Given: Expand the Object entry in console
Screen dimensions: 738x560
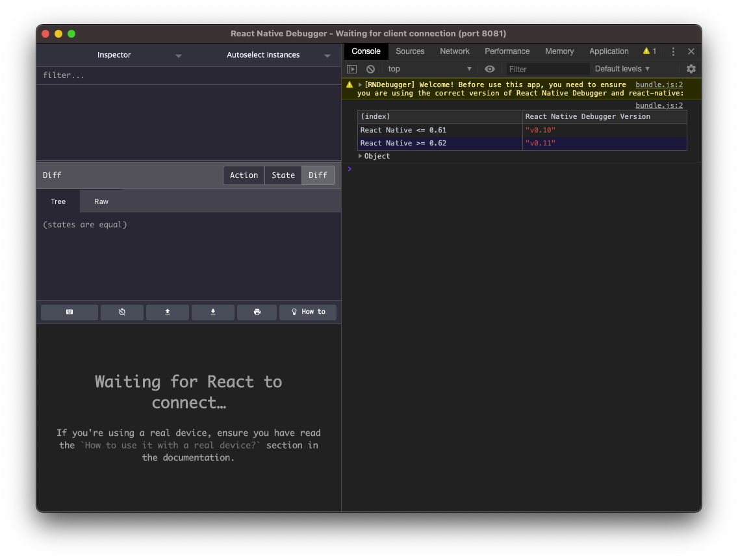Looking at the screenshot, I should (360, 156).
